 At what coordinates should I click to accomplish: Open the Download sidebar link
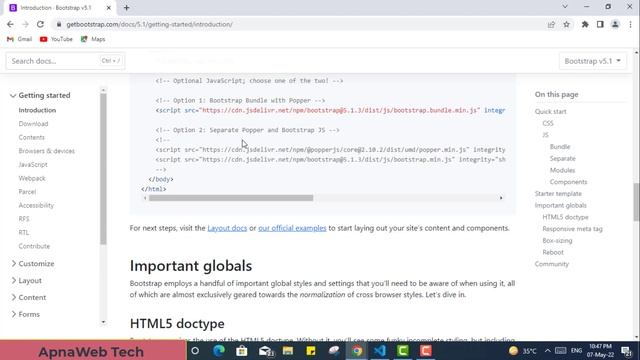[33, 124]
